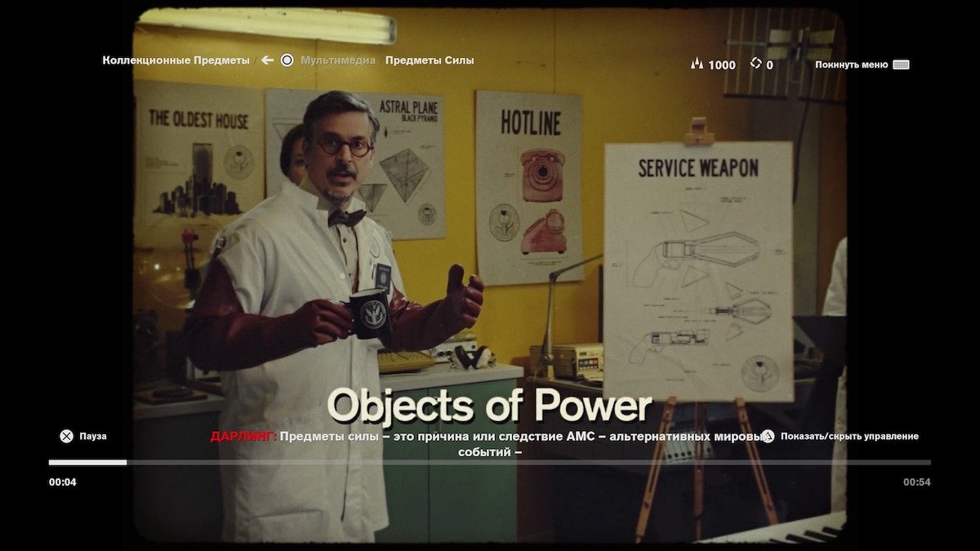Viewport: 980px width, 551px height.
Task: Open the Коллекционные Предметы breadcrumb
Action: [x=176, y=60]
